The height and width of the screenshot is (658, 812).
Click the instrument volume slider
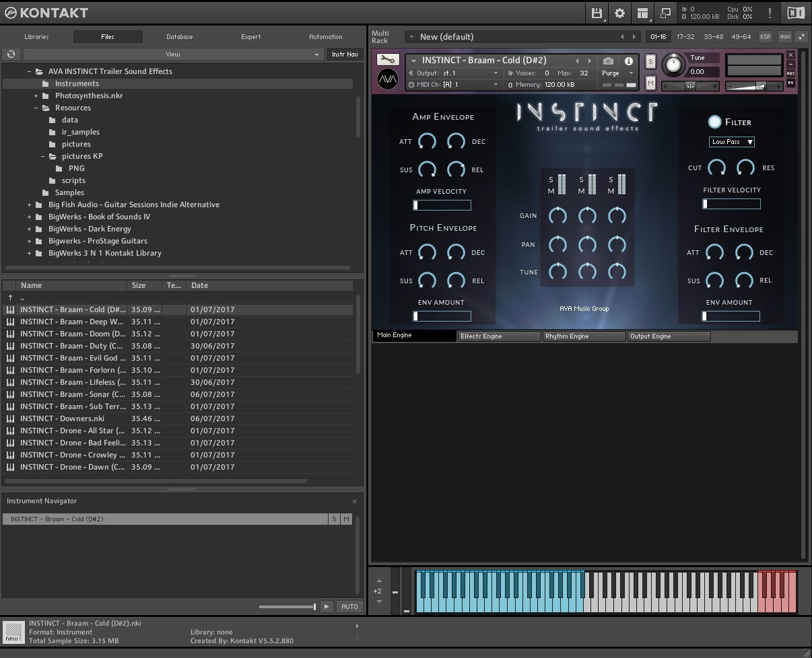click(x=755, y=86)
